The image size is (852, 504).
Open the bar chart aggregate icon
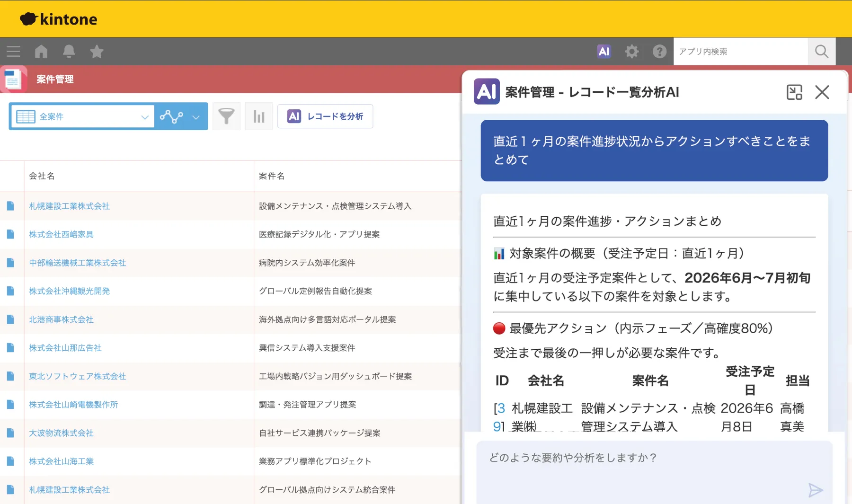[x=259, y=116]
